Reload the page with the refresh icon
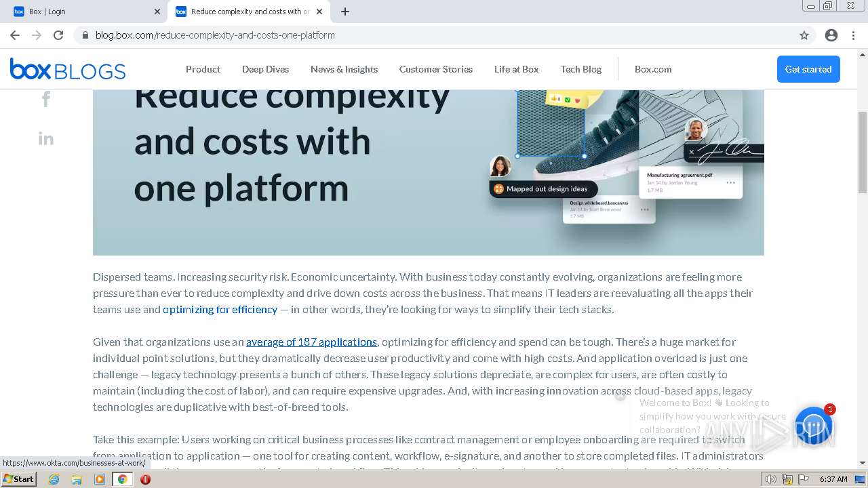 pyautogui.click(x=58, y=35)
